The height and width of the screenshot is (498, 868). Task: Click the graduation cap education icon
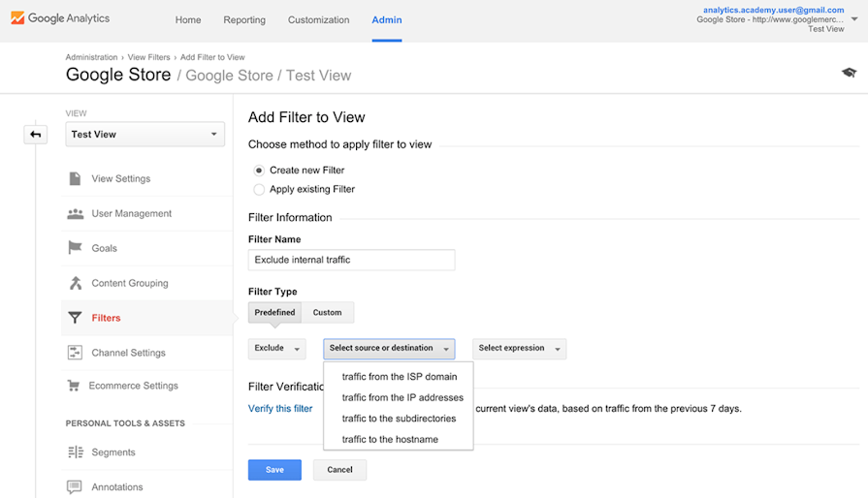pyautogui.click(x=849, y=73)
